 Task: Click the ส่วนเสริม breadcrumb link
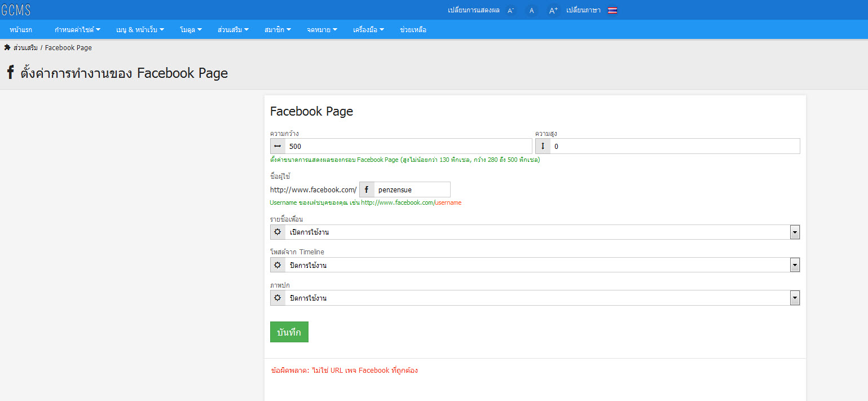tap(25, 48)
